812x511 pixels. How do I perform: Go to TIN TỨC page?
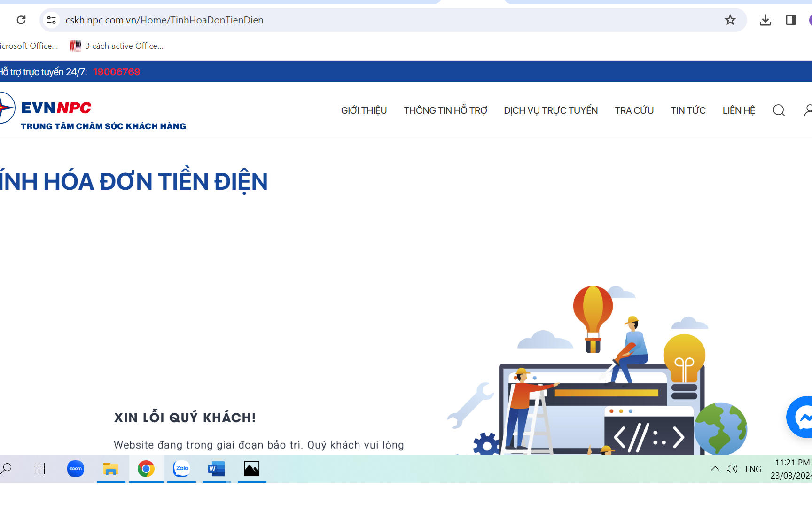click(x=688, y=110)
